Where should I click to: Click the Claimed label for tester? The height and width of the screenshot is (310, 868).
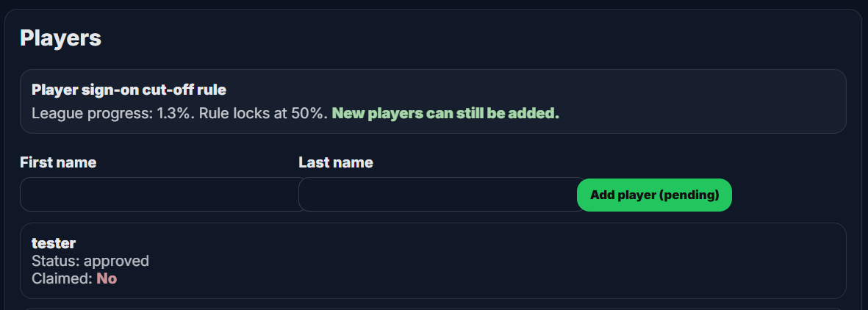(62, 278)
